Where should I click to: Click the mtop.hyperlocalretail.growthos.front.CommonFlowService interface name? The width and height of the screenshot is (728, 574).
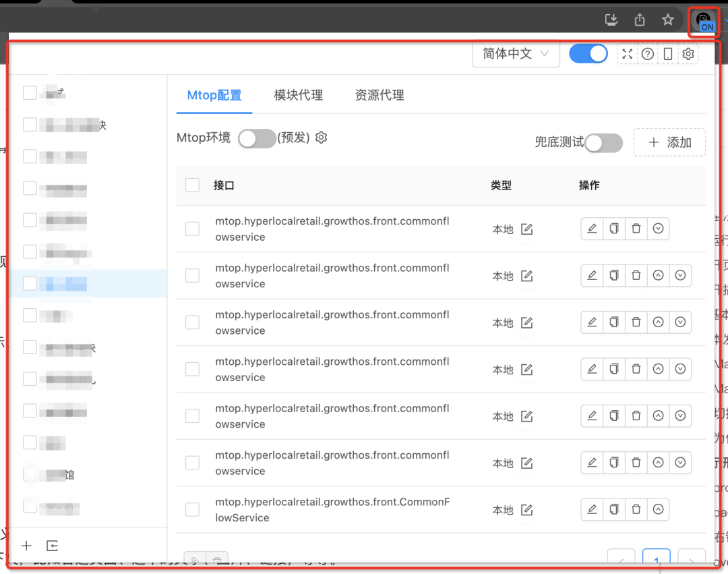(x=332, y=510)
